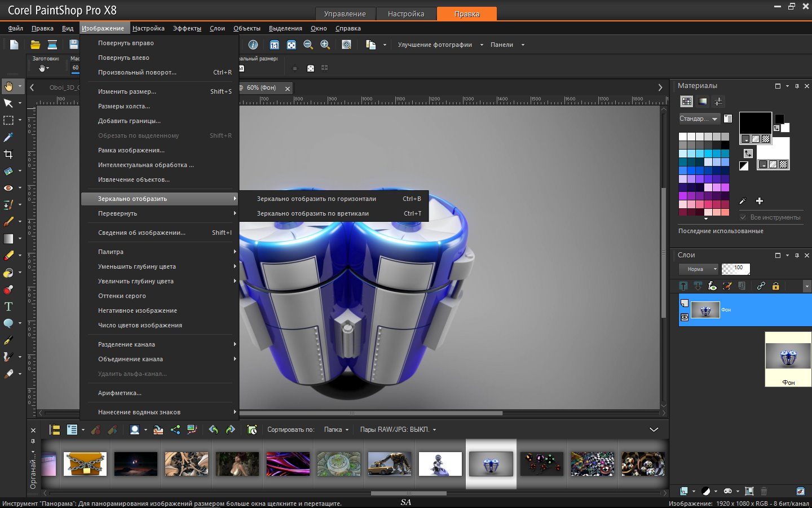Click the Fit to window icon
This screenshot has height=508, width=812.
(x=291, y=45)
